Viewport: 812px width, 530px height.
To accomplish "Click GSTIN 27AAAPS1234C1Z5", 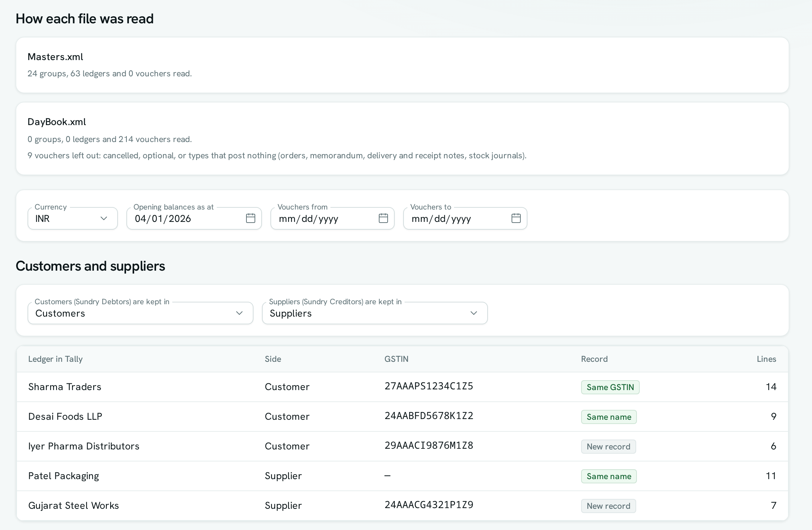I will click(x=429, y=386).
